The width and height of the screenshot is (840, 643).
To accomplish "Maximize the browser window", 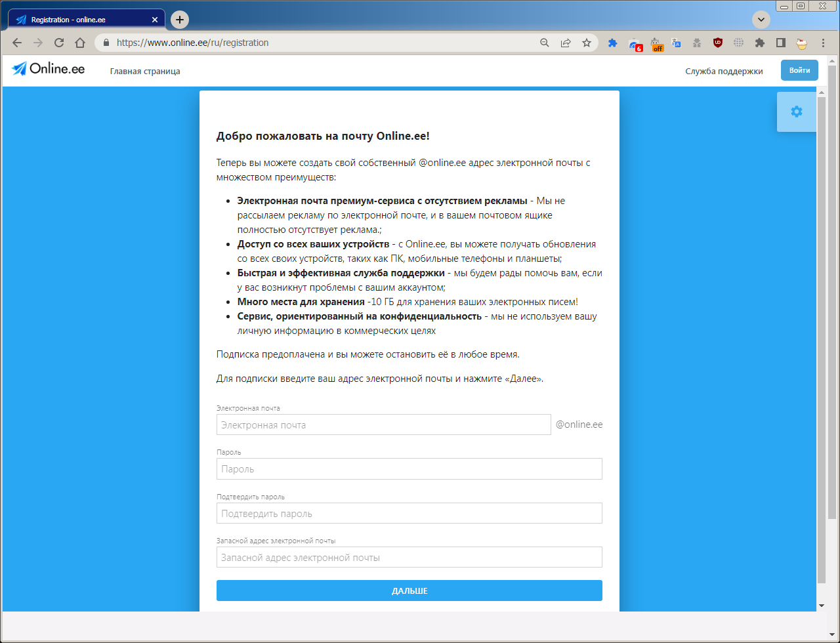I will pyautogui.click(x=801, y=6).
